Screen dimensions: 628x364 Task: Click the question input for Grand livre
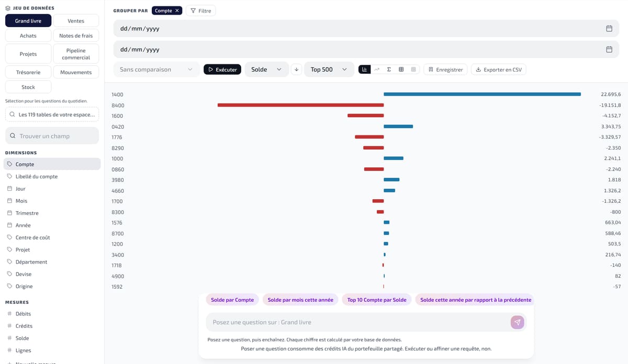point(359,322)
